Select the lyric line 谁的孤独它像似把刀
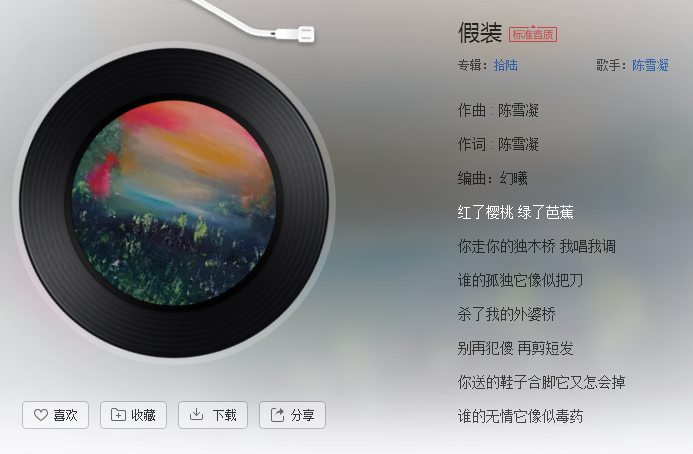The height and width of the screenshot is (454, 693). [x=521, y=280]
